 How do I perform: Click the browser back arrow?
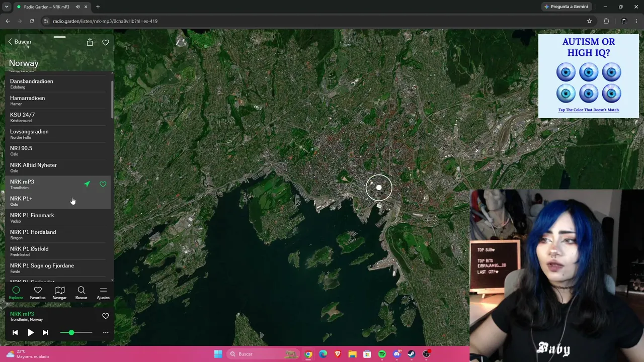click(8, 21)
